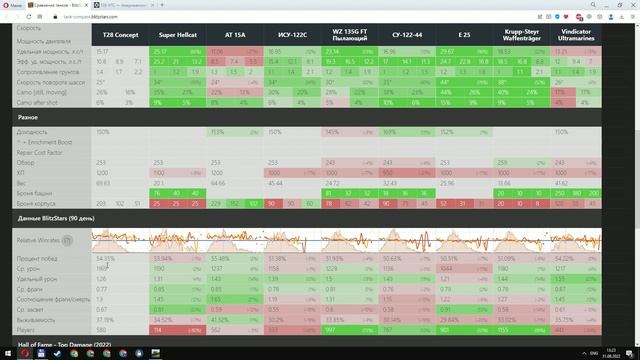The width and height of the screenshot is (640, 360).
Task: Select the ИСУ-122С column header
Action: tap(292, 35)
